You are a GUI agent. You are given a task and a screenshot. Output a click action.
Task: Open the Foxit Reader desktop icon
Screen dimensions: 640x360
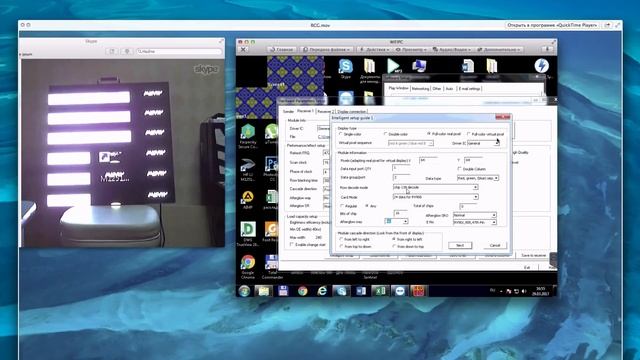tap(271, 232)
